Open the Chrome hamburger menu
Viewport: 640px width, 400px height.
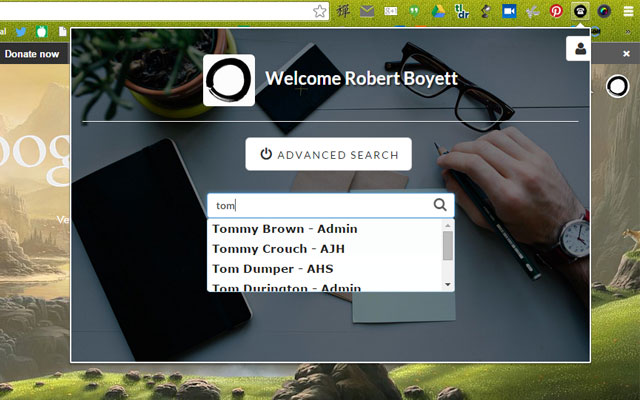tap(628, 11)
